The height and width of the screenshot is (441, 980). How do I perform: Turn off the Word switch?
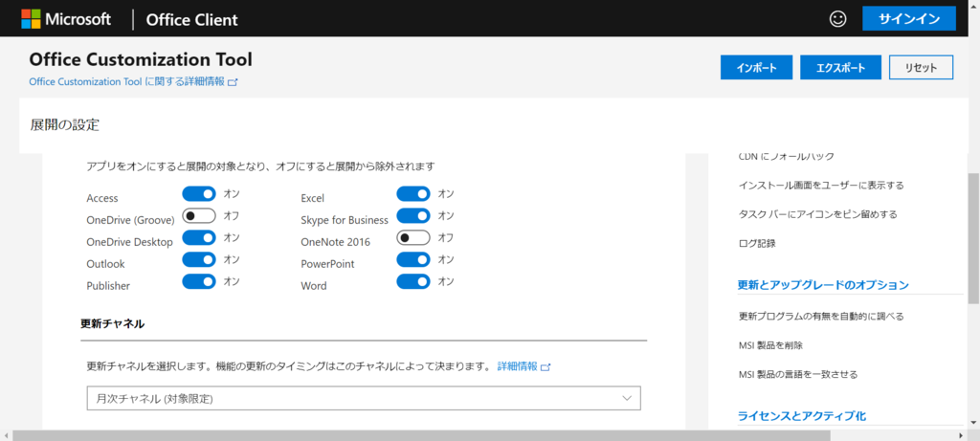(x=413, y=281)
